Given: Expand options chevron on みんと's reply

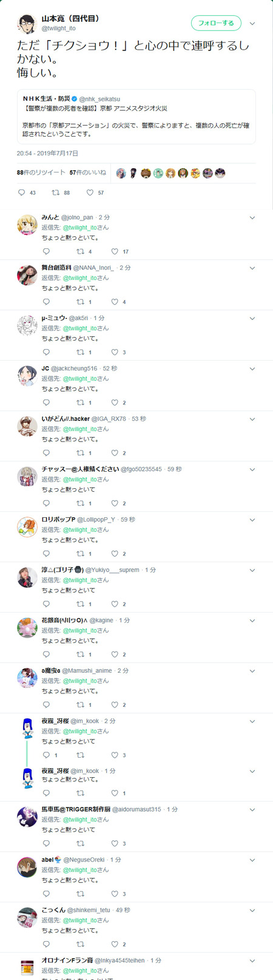Looking at the screenshot, I should pos(252,217).
